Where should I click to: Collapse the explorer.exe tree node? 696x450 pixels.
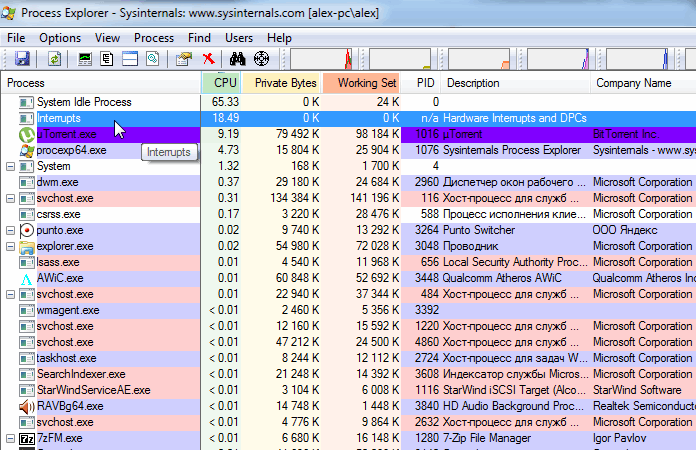click(11, 246)
